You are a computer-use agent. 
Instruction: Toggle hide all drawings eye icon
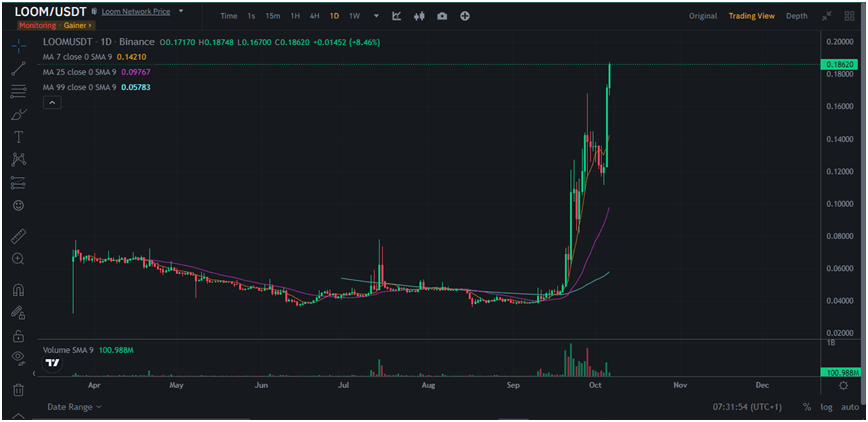click(x=18, y=358)
